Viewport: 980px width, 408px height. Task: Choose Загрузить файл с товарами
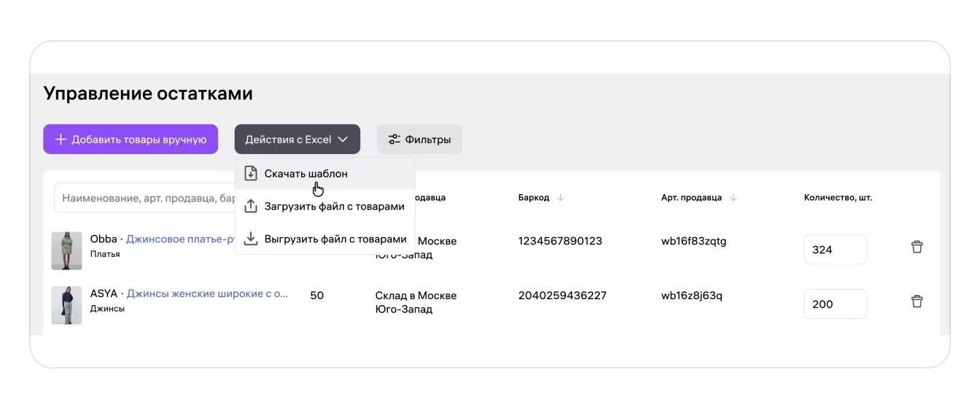pos(334,207)
